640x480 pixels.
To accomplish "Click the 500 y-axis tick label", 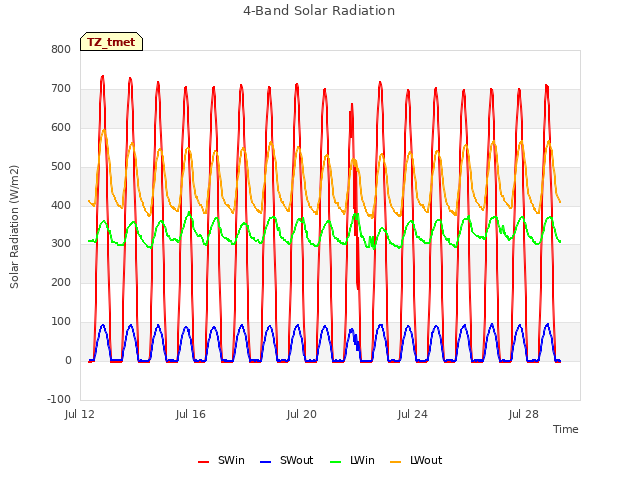I will 61,167.
